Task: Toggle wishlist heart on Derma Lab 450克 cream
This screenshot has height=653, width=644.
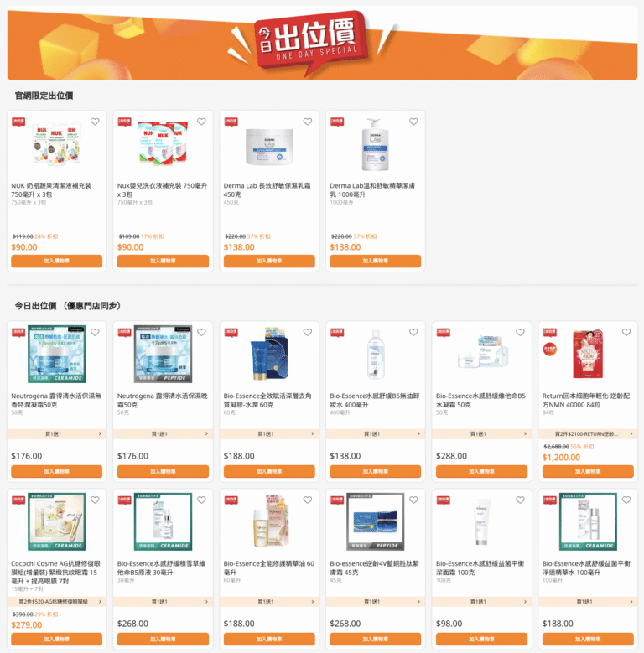Action: pos(308,122)
